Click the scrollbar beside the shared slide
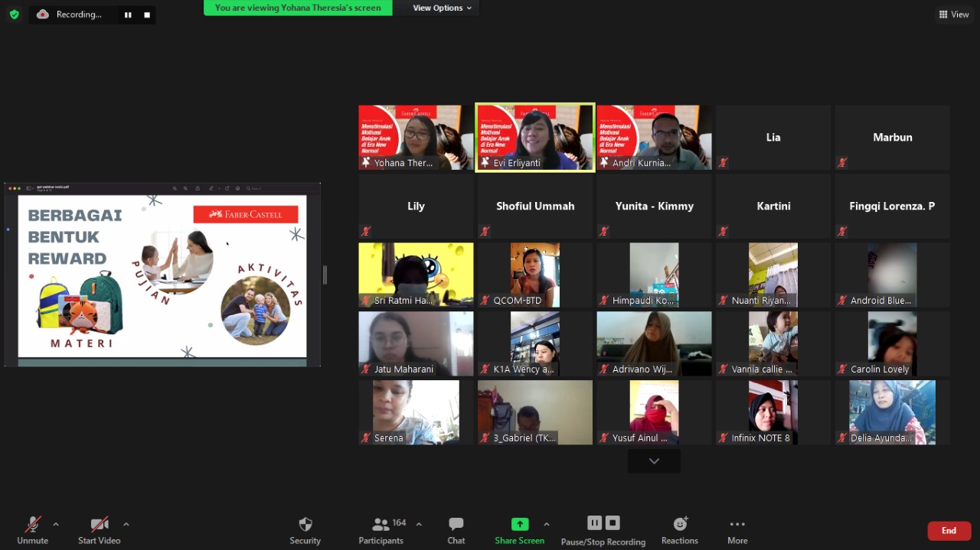This screenshot has width=980, height=550. coord(325,274)
